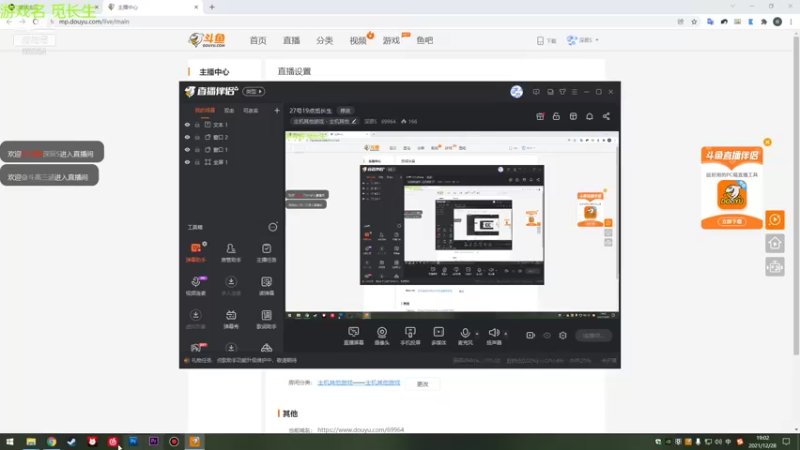Open the screen mode selector next to logo
800x450 pixels.
coord(254,91)
